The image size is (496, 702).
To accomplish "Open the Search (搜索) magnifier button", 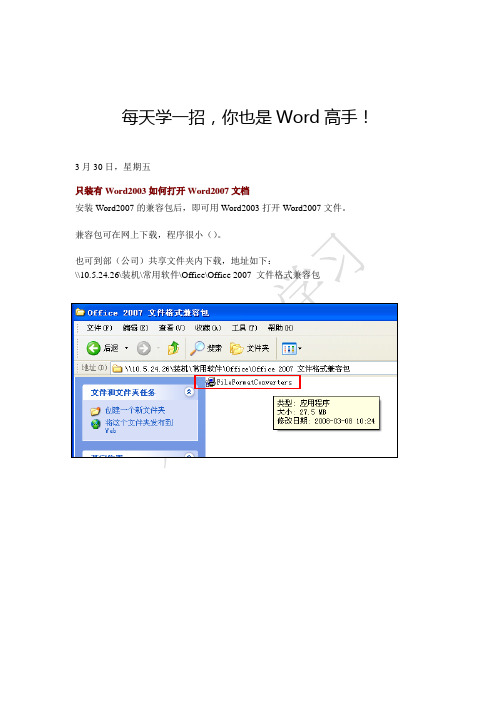I will (x=206, y=348).
